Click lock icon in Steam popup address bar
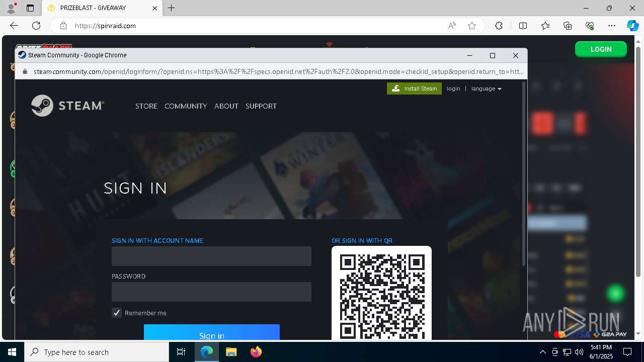644x362 pixels. point(24,71)
